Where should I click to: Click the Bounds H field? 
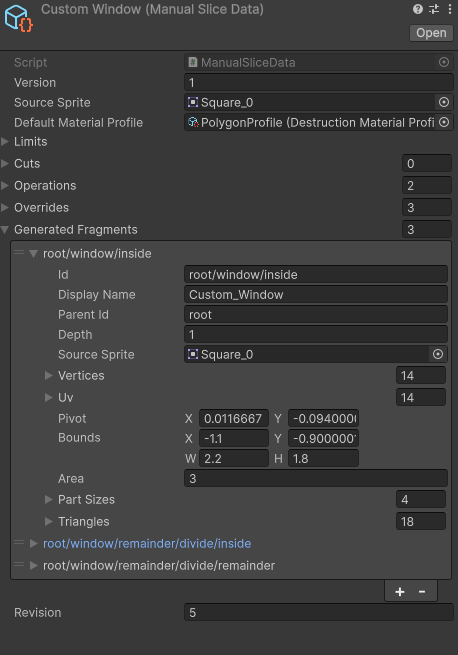pyautogui.click(x=323, y=458)
